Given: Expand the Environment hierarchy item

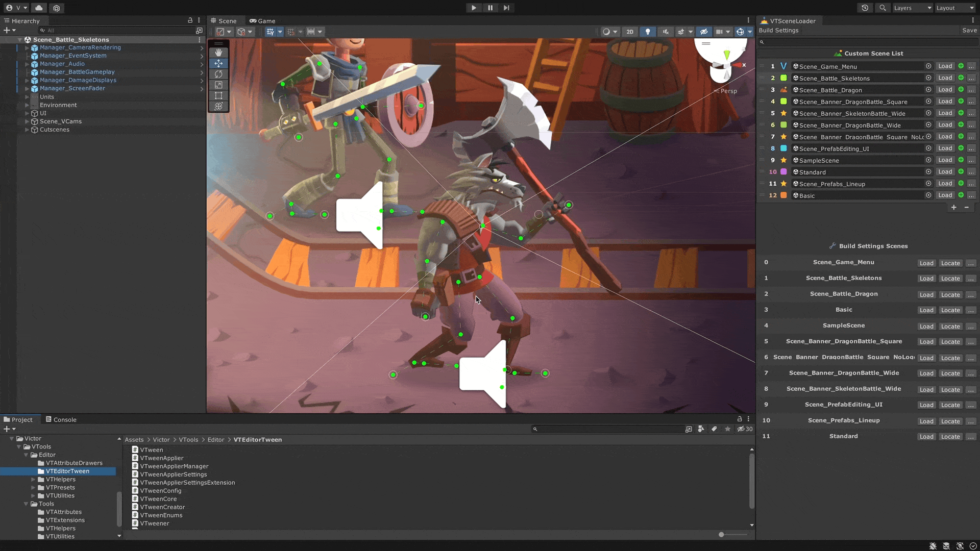Looking at the screenshot, I should click(x=27, y=105).
